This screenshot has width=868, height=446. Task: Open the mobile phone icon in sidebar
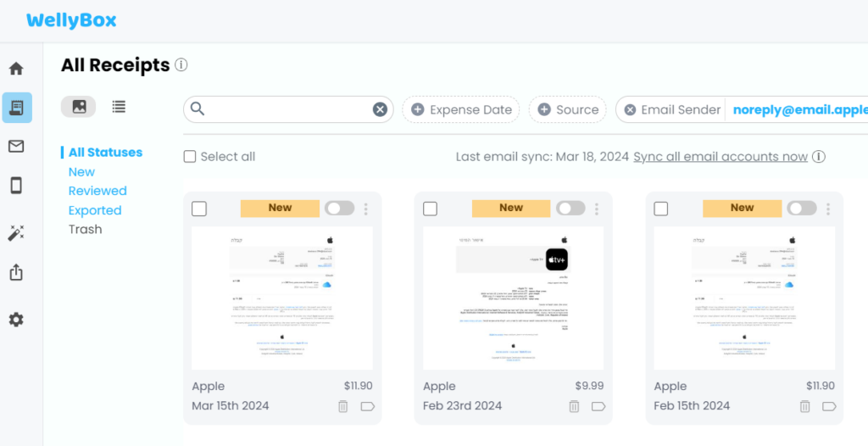pyautogui.click(x=16, y=186)
